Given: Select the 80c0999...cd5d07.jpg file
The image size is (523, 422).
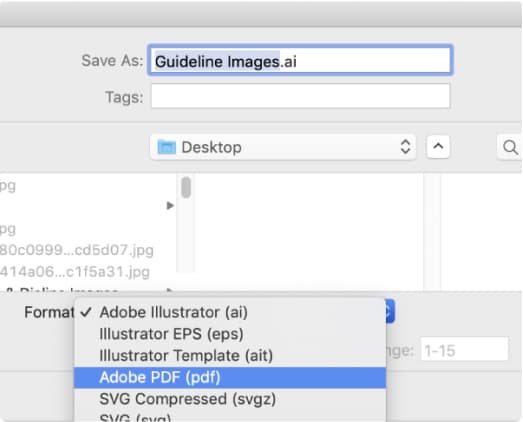Looking at the screenshot, I should pyautogui.click(x=77, y=250).
